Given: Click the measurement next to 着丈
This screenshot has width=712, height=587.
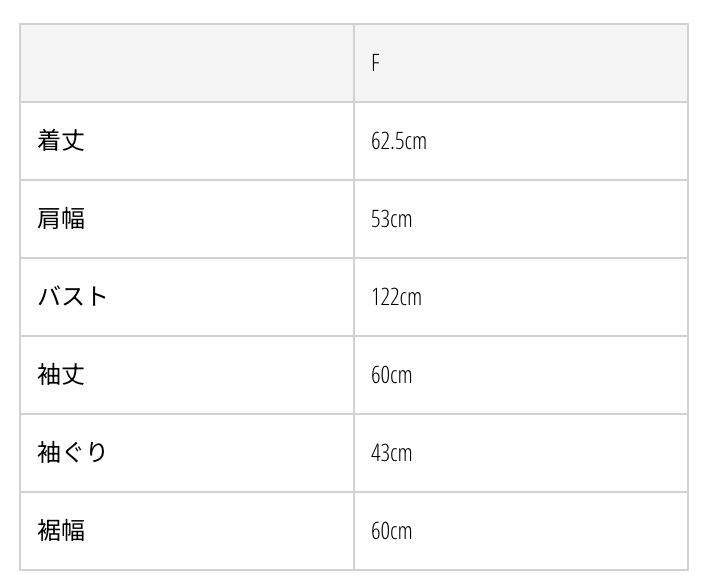Looking at the screenshot, I should click(398, 141).
